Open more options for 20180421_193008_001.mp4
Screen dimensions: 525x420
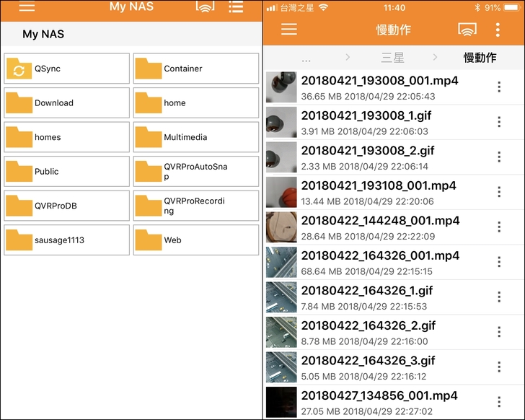tap(498, 87)
